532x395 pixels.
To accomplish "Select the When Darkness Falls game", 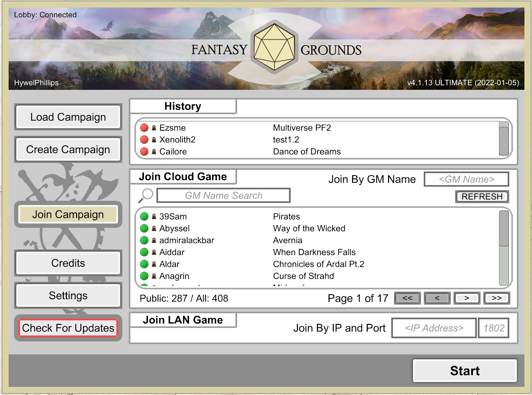I will click(315, 252).
